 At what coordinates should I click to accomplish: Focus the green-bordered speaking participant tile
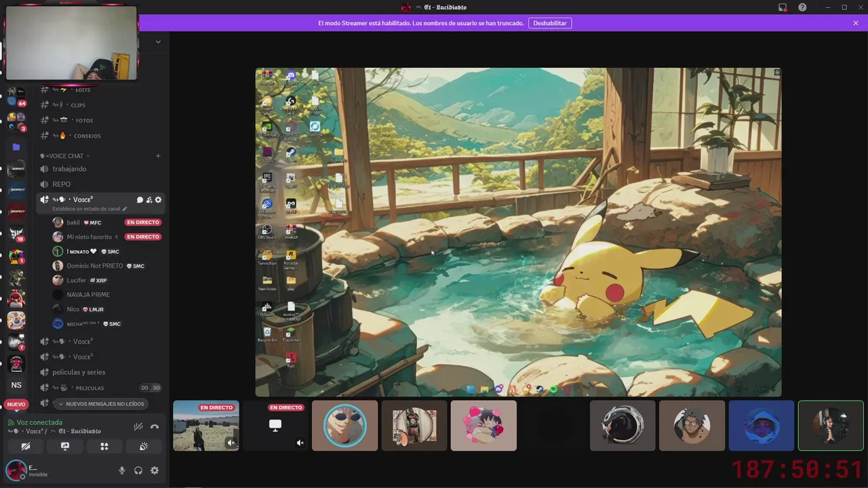click(831, 426)
